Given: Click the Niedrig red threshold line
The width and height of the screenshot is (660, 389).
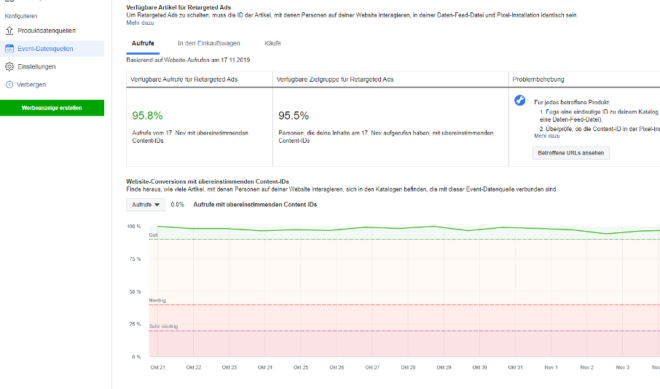Looking at the screenshot, I should pyautogui.click(x=404, y=304).
